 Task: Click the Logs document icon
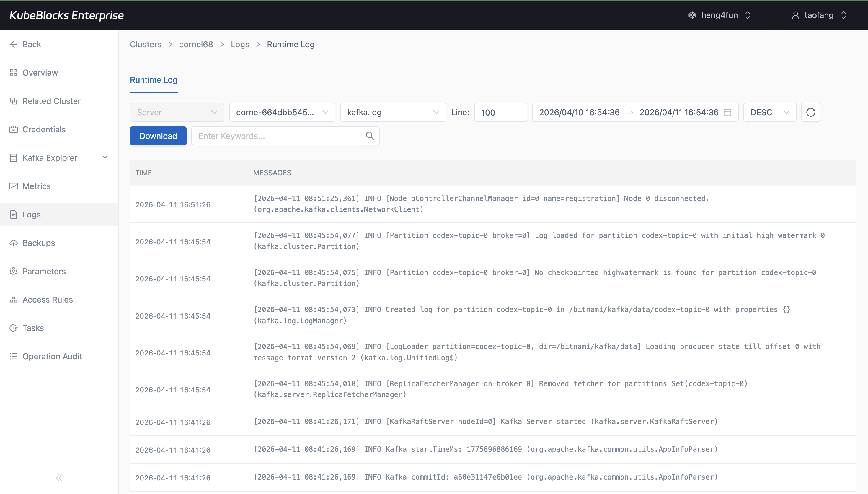(x=14, y=214)
